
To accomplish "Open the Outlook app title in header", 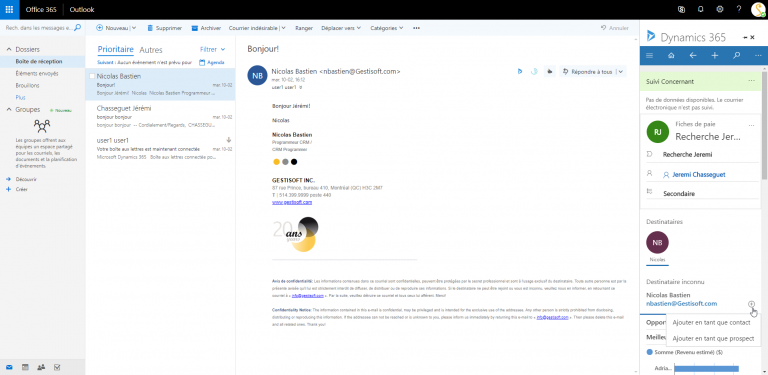I will click(82, 9).
